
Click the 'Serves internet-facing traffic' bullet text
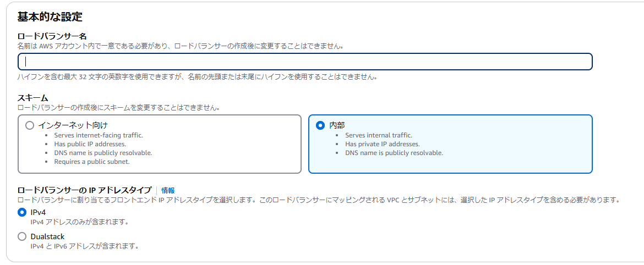[99, 135]
